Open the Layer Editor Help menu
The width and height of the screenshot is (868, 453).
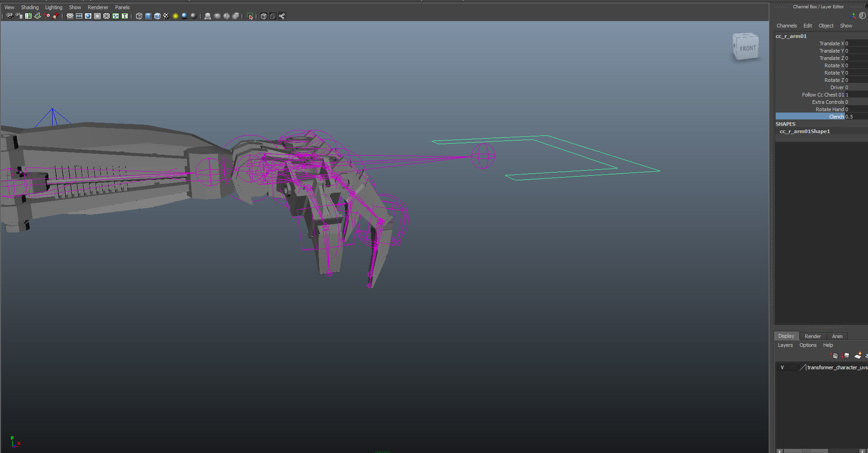828,345
